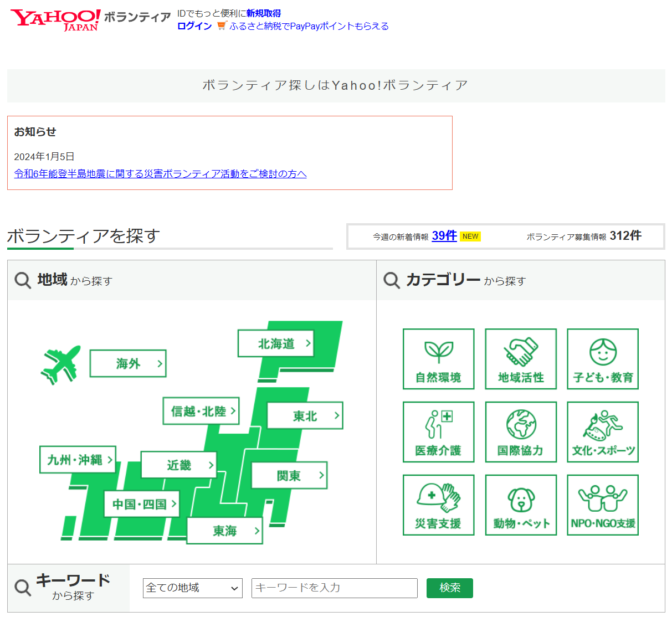
Task: Open the 自然環境 category icon
Action: pyautogui.click(x=438, y=359)
